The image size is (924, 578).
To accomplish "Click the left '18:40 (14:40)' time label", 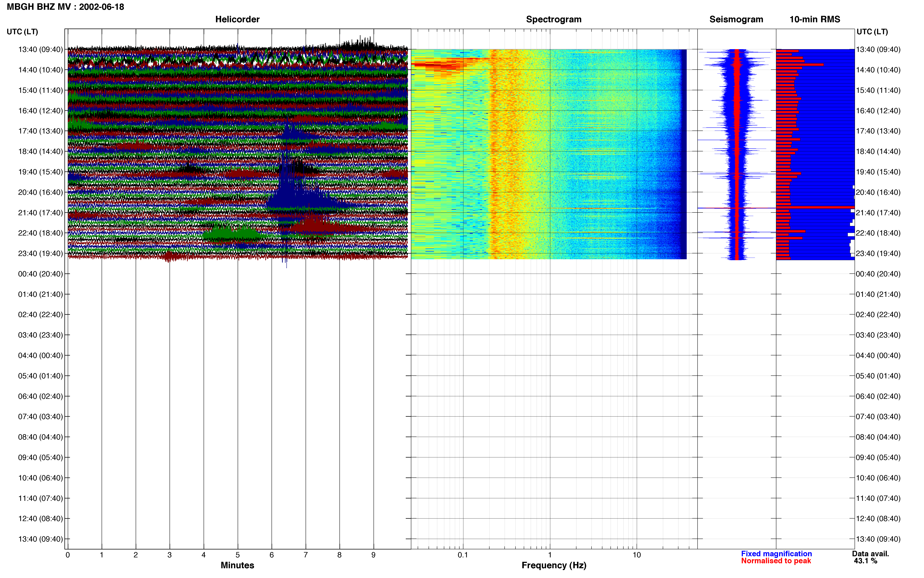I will point(41,151).
